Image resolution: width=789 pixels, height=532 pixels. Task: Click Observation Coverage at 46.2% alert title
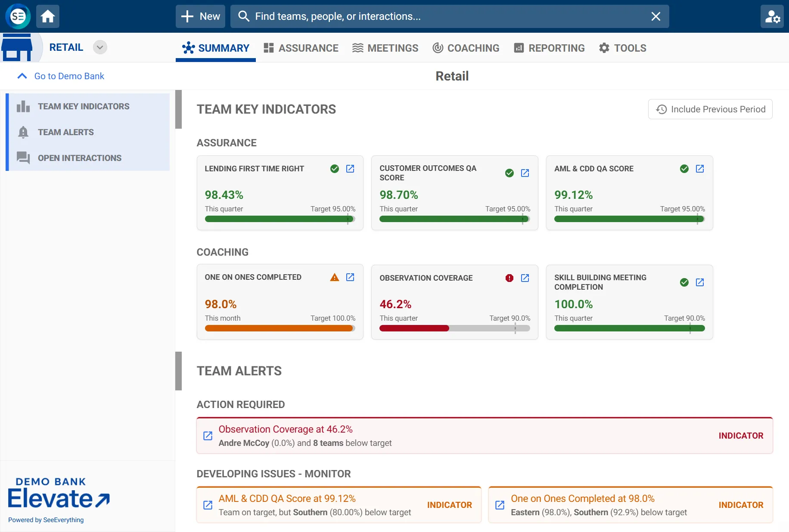[286, 429]
